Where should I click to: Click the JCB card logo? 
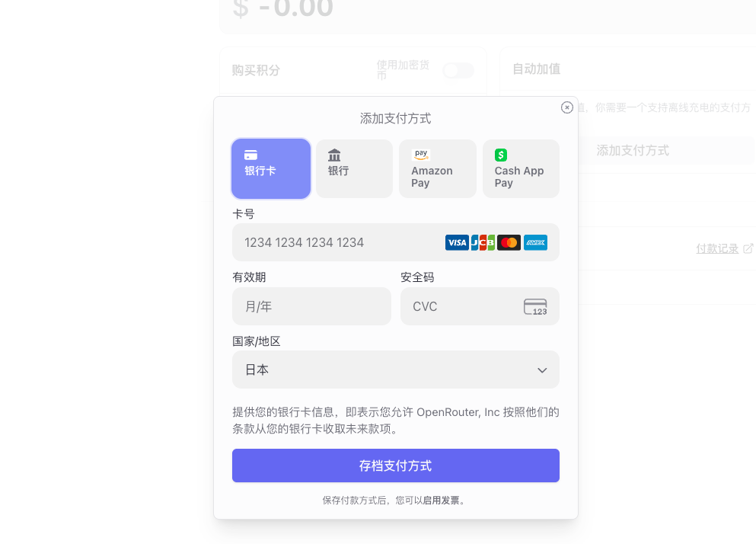[x=482, y=242]
